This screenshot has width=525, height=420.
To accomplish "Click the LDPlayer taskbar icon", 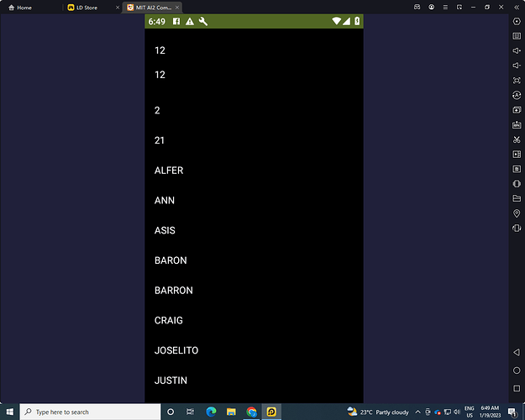I will click(x=271, y=412).
